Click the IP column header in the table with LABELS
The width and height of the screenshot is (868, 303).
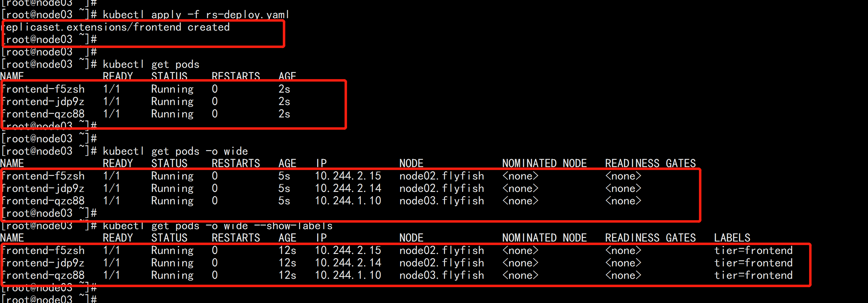pos(321,238)
